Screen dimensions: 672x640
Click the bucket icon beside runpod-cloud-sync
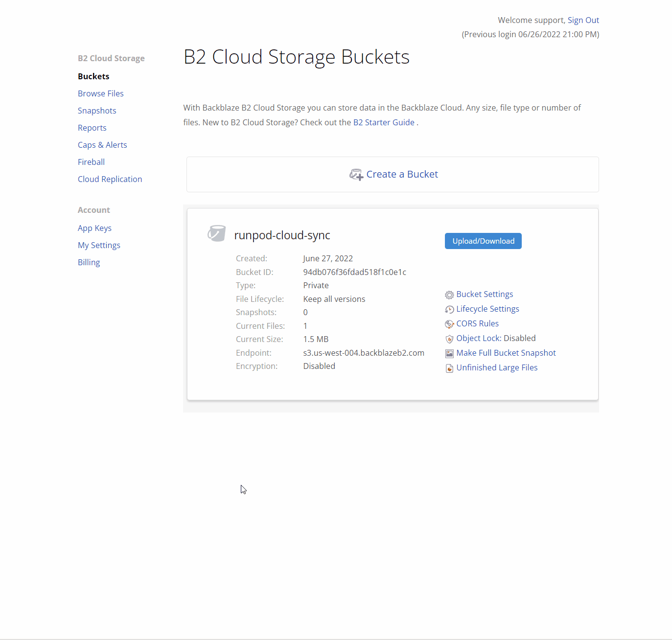[x=217, y=233]
